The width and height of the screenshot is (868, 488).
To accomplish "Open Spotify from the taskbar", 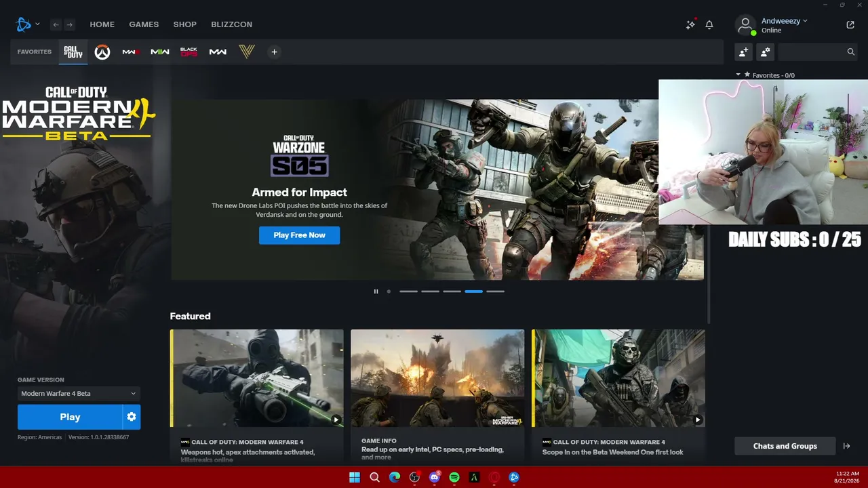I will (x=454, y=477).
